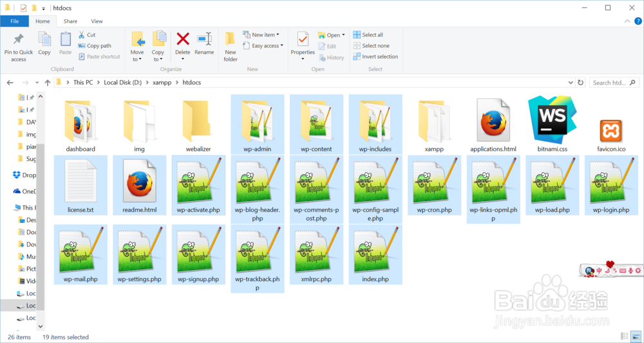The height and width of the screenshot is (343, 644).
Task: Open the Easy access dropdown
Action: click(263, 46)
